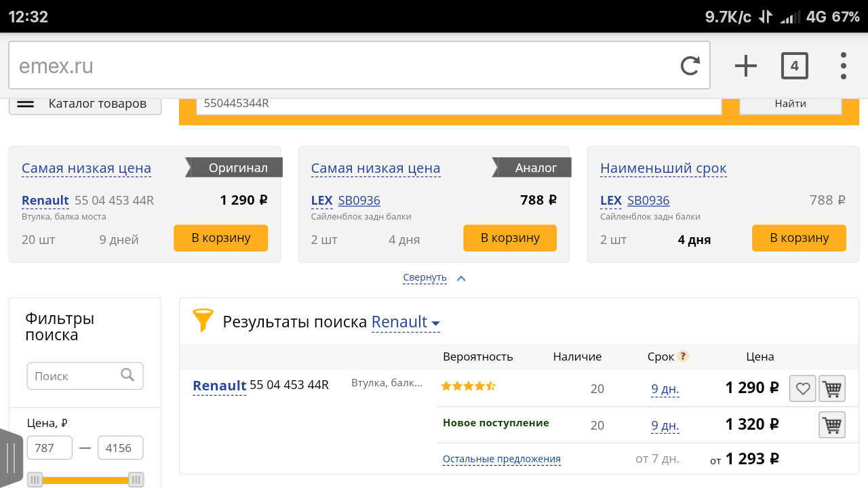
Task: Click the magnifier icon in filter search
Action: (127, 375)
